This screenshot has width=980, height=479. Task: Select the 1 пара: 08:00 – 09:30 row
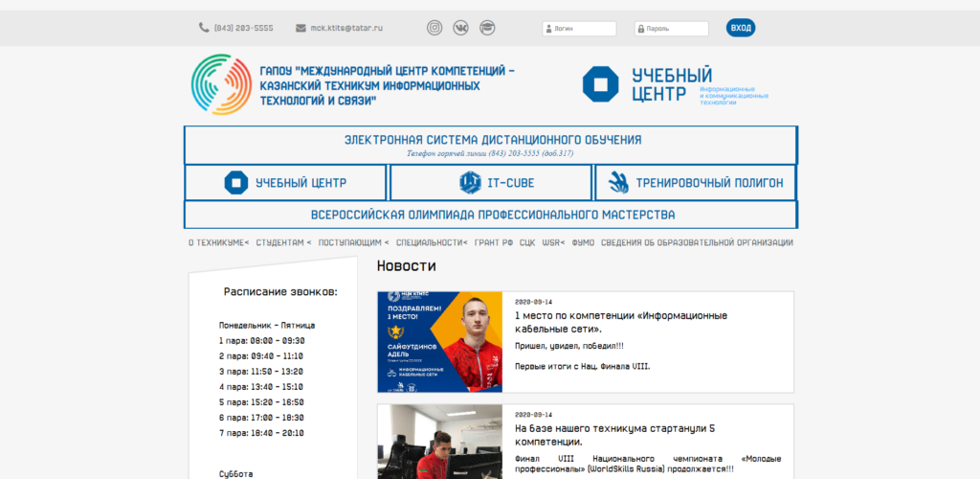coord(262,341)
